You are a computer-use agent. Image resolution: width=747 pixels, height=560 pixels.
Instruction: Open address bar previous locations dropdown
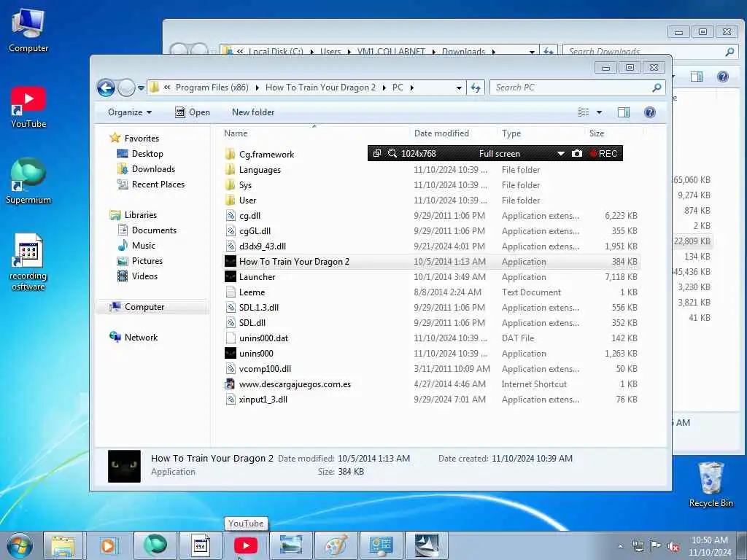click(459, 87)
